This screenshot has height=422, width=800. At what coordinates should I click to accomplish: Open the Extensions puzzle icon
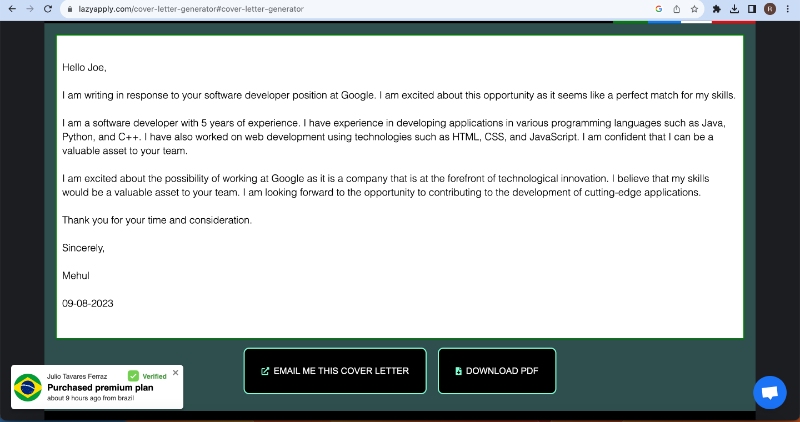coord(717,8)
